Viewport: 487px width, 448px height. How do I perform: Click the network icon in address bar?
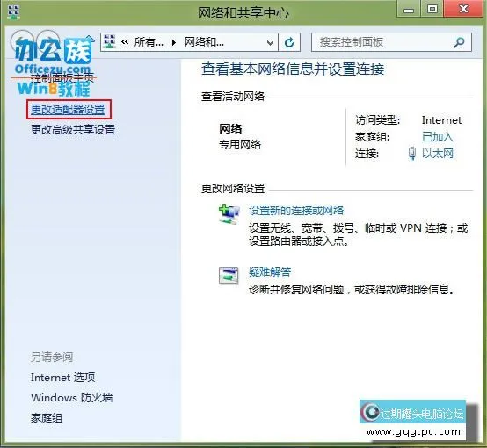tap(109, 42)
